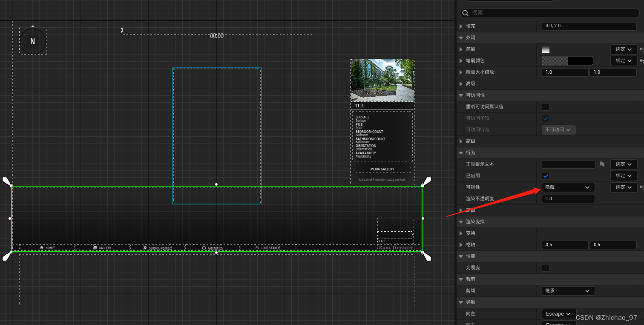Disable the 已启用 checkbox
This screenshot has height=325, width=644.
point(546,175)
